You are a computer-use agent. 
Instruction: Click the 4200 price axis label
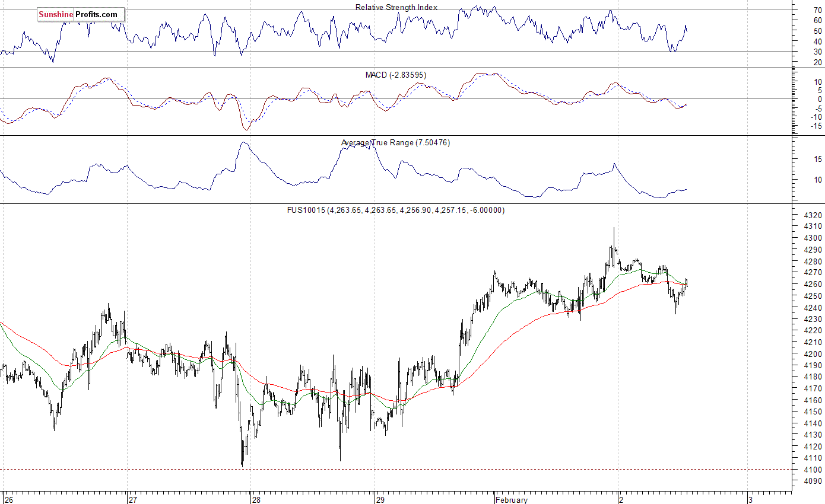point(814,354)
